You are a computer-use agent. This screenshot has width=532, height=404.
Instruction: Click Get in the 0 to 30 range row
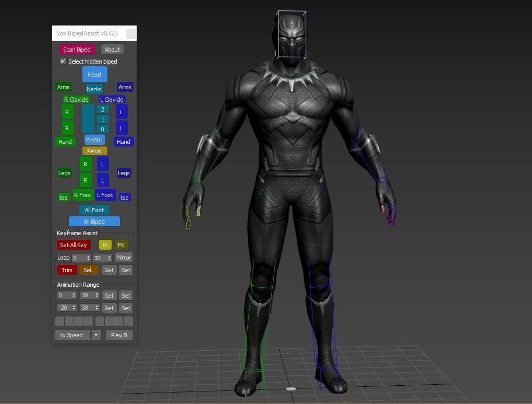coord(109,296)
